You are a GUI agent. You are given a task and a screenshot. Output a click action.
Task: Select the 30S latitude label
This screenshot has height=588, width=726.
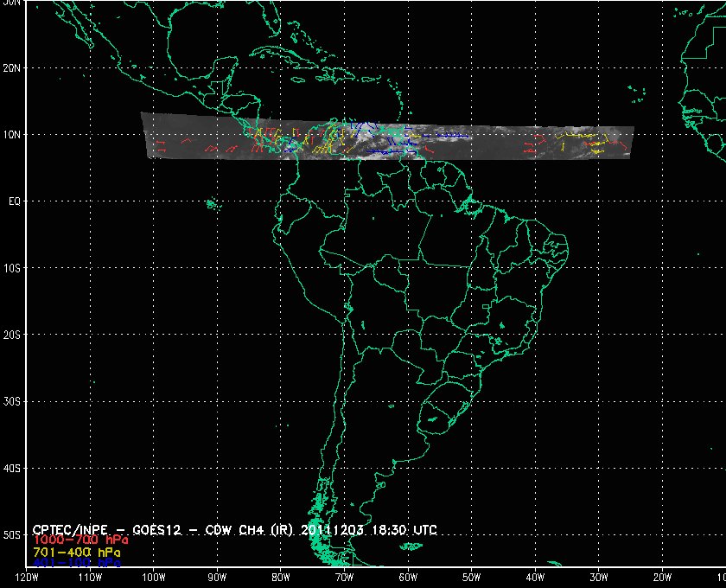coord(11,402)
